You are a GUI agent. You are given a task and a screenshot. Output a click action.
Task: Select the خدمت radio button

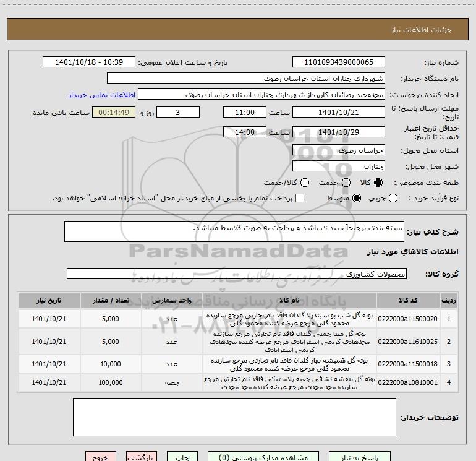coord(346,183)
